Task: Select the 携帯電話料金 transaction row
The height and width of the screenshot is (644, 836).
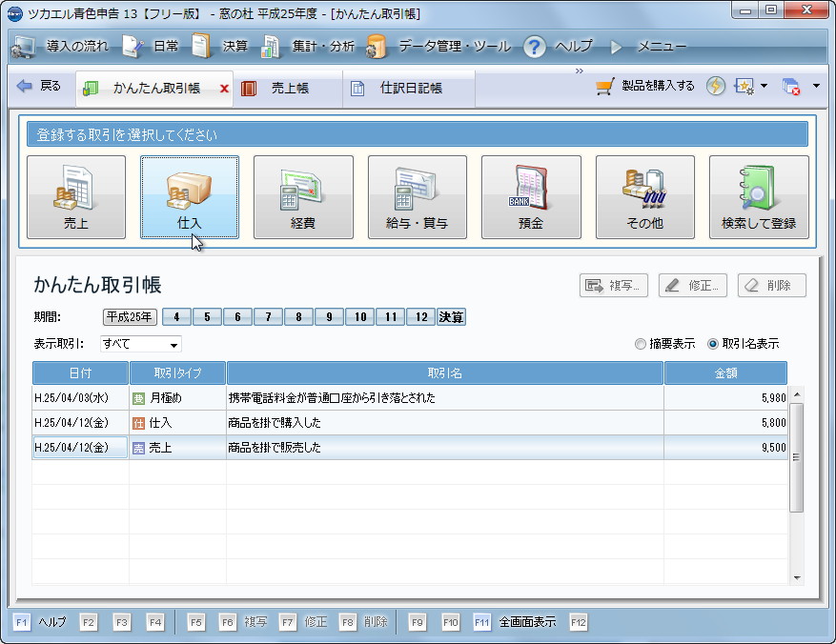Action: (x=410, y=398)
